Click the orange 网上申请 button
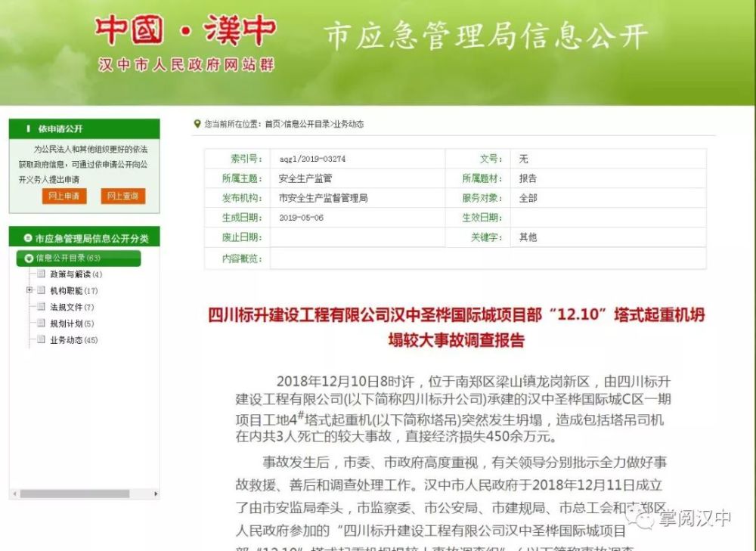756x551 pixels. 64,197
